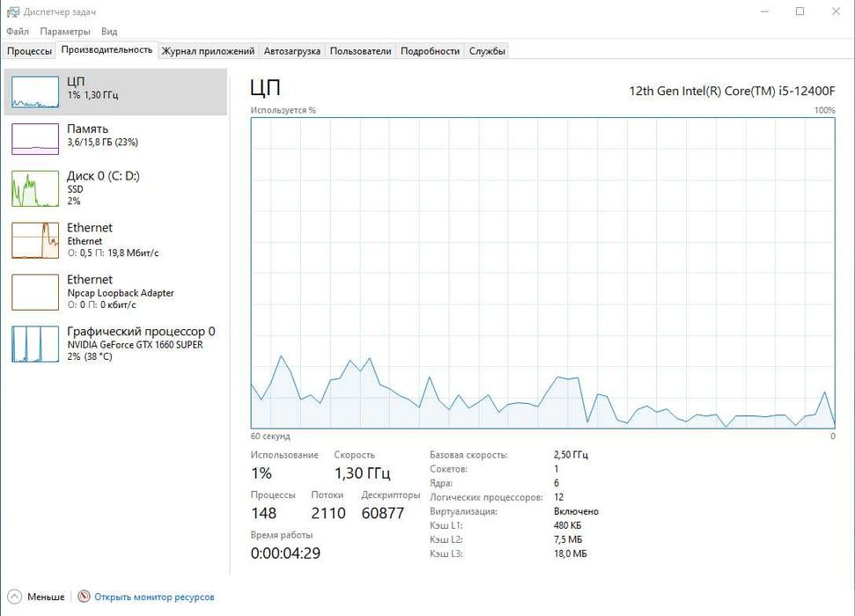855x616 pixels.
Task: Click the Открыть монитор ресурсов link
Action: tap(154, 597)
